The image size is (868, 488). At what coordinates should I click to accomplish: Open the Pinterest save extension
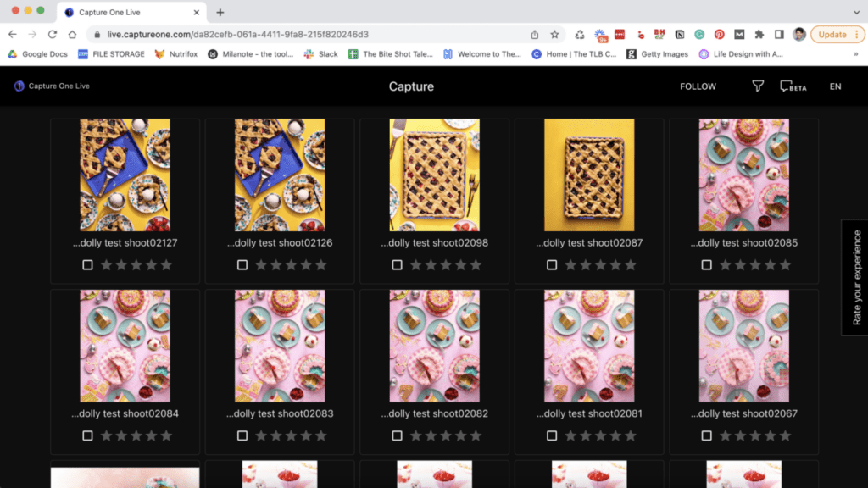coord(719,34)
